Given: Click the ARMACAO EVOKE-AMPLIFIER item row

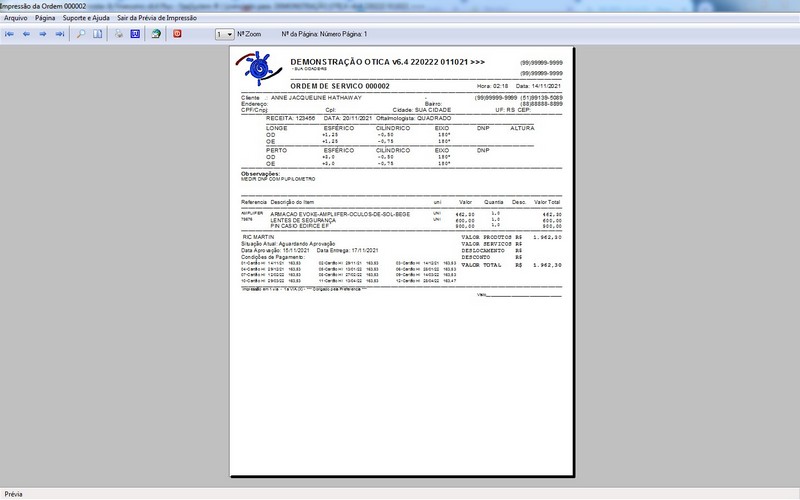Looking at the screenshot, I should click(401, 214).
